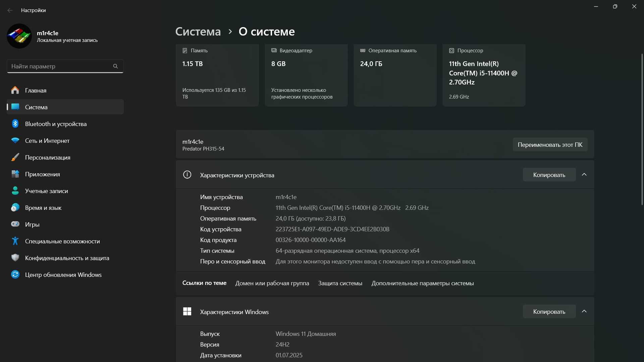Open the Видеоадаптер 8 GB card

[306, 75]
